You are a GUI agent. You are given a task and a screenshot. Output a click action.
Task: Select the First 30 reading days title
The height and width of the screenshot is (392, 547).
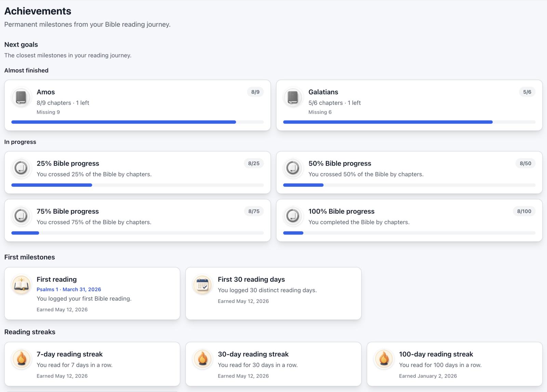251,279
